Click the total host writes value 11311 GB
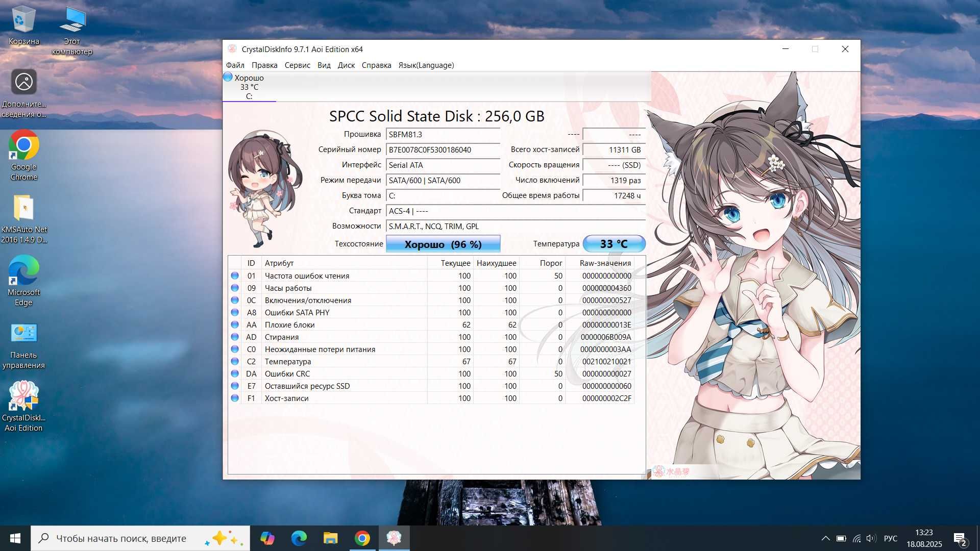 tap(614, 150)
